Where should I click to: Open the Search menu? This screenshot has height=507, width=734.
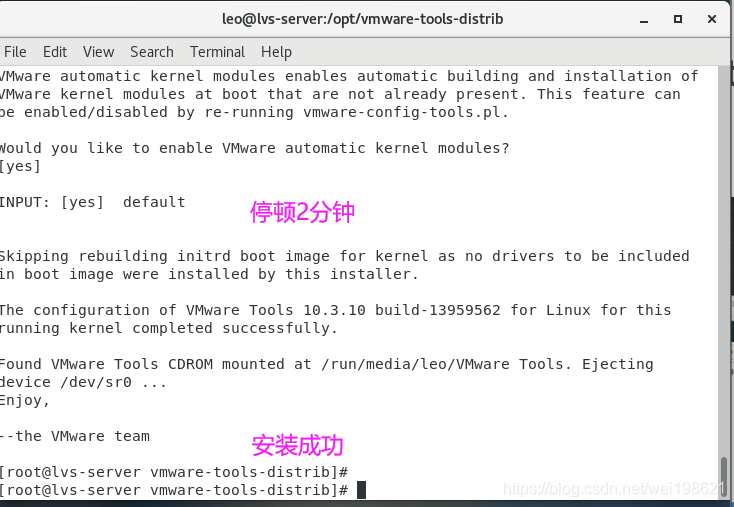pyautogui.click(x=152, y=51)
